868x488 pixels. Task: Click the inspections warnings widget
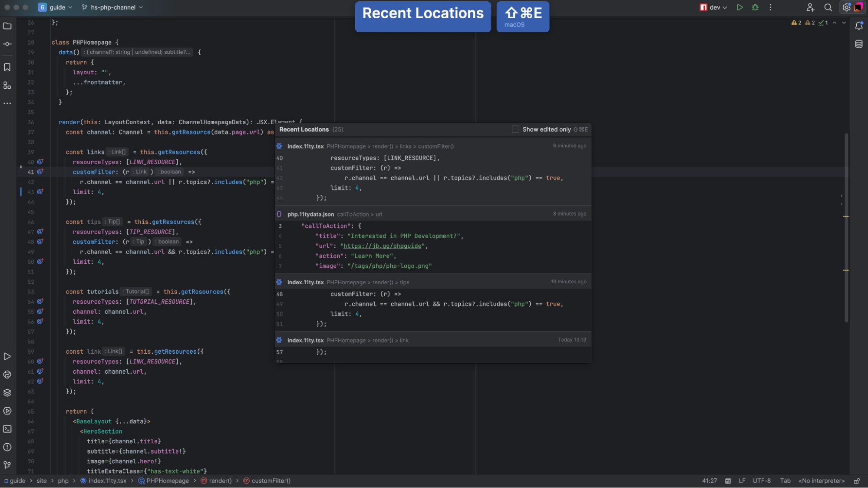[809, 23]
